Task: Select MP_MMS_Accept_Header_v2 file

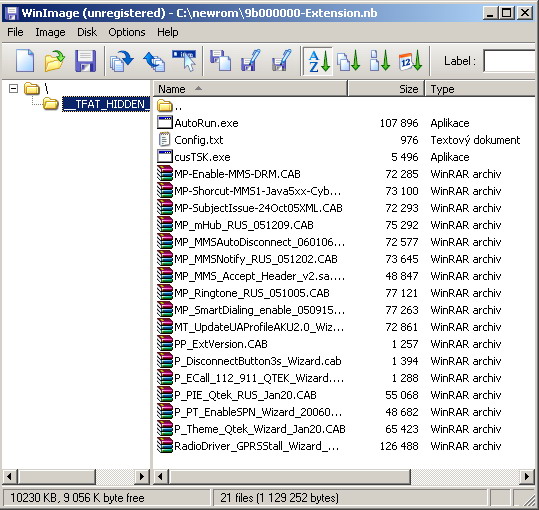Action: pos(259,276)
